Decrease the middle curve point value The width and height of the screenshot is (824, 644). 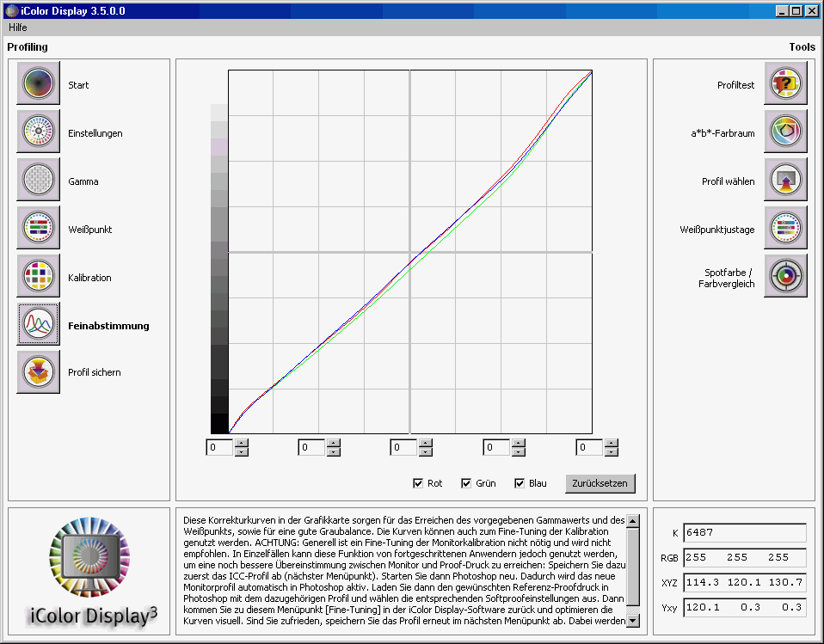(x=426, y=451)
